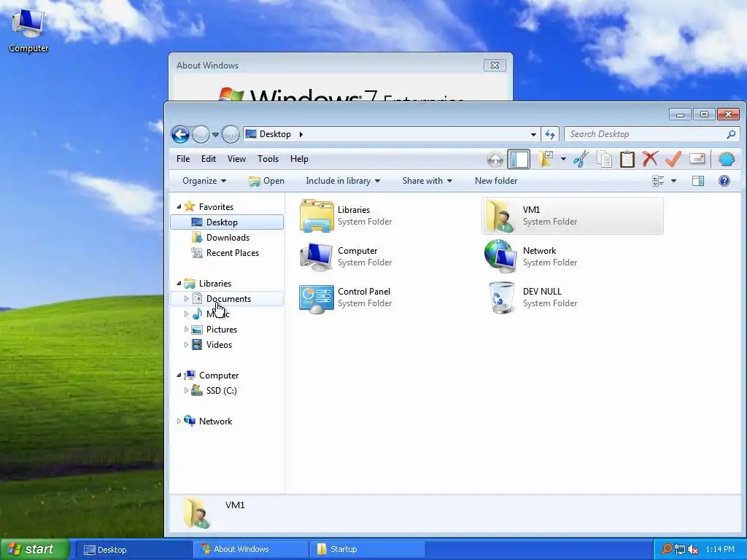Select Desktop under Favorites
Image resolution: width=747 pixels, height=560 pixels.
(x=227, y=222)
